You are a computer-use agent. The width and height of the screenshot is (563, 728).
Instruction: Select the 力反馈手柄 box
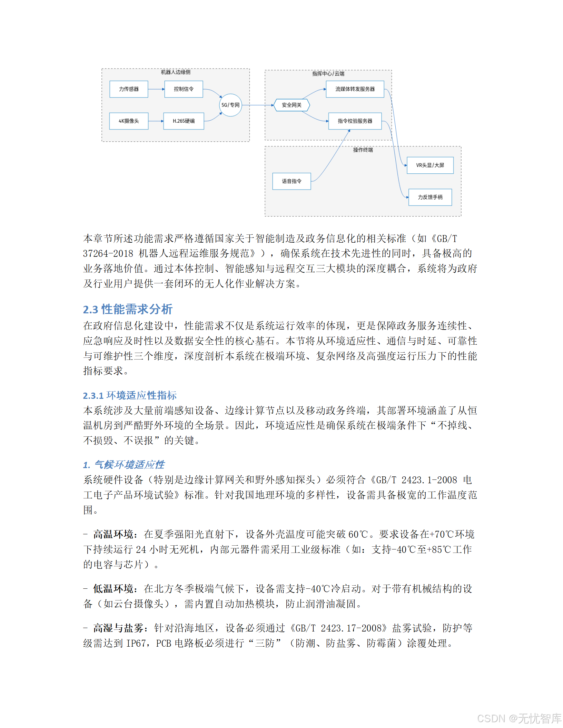(430, 197)
